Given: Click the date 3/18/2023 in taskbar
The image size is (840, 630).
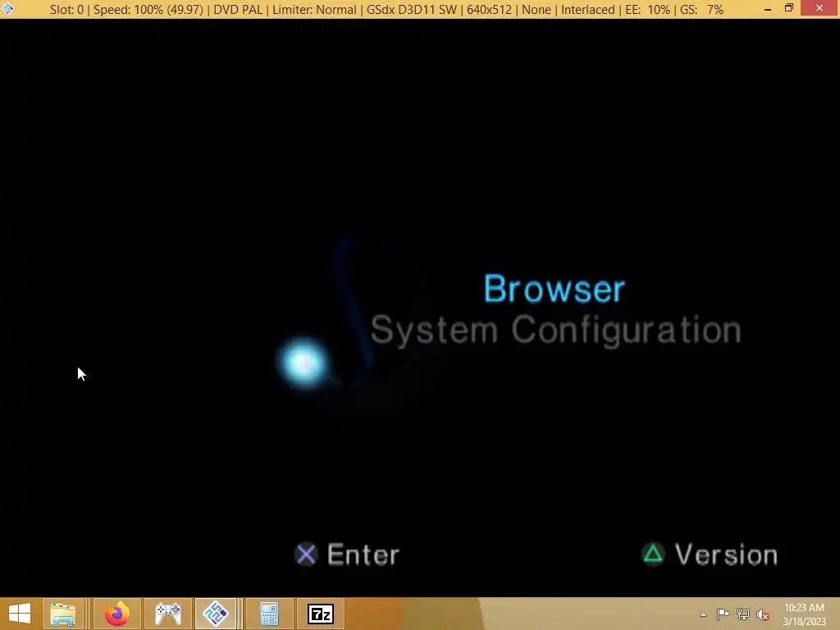Looking at the screenshot, I should pyautogui.click(x=804, y=622).
